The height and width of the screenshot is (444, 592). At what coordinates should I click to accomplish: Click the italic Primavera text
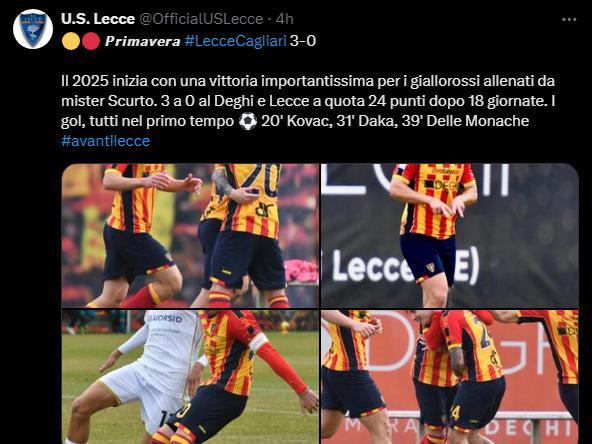(x=143, y=41)
